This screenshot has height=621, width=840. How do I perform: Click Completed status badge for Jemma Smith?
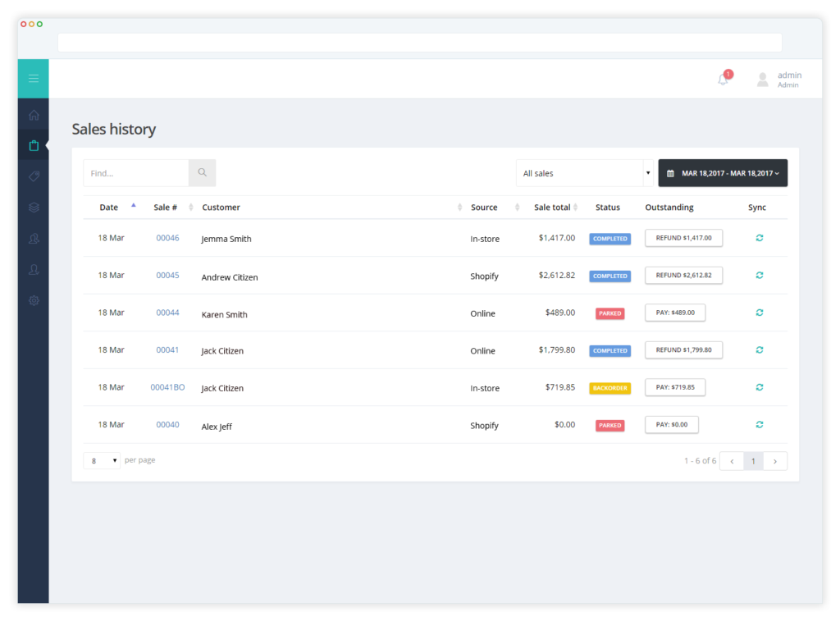click(x=609, y=239)
